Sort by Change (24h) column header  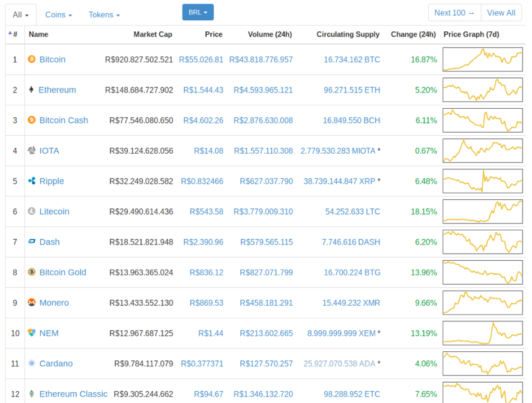[x=413, y=34]
